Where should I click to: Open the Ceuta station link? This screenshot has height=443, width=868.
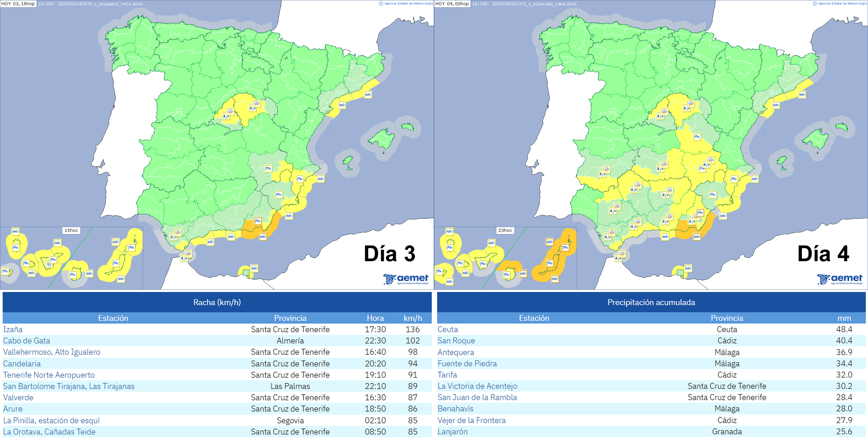coord(448,329)
